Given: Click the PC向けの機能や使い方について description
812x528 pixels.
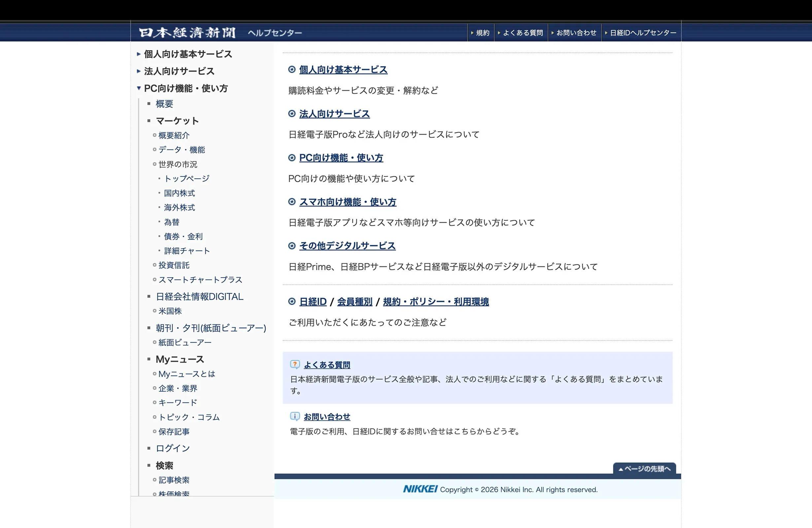Looking at the screenshot, I should (x=352, y=179).
